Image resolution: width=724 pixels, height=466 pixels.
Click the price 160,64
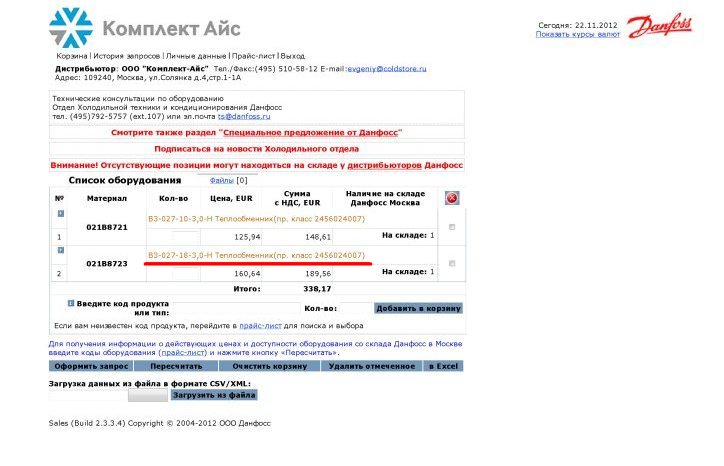point(247,273)
